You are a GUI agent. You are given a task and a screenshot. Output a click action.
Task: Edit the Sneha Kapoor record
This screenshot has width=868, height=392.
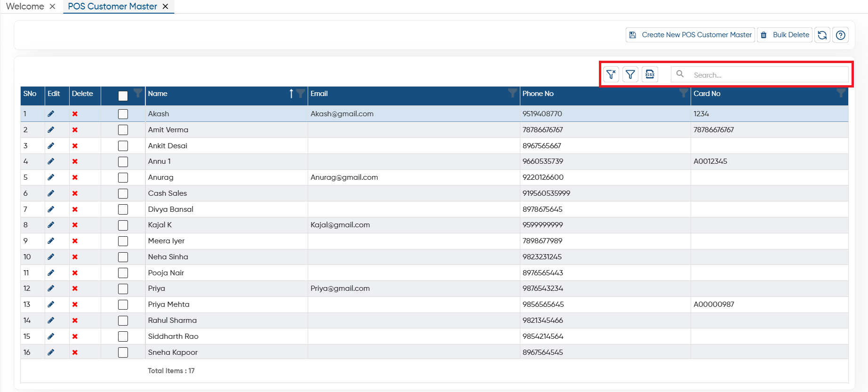[51, 352]
